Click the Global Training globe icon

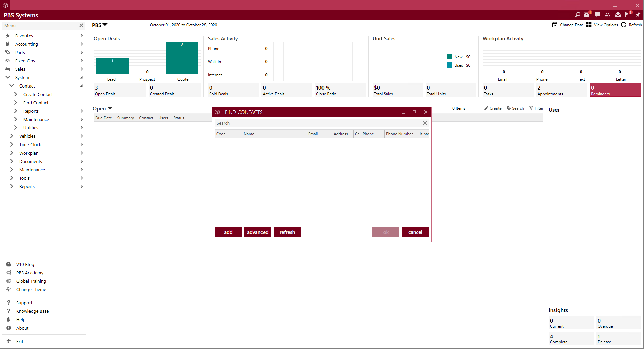pyautogui.click(x=9, y=281)
